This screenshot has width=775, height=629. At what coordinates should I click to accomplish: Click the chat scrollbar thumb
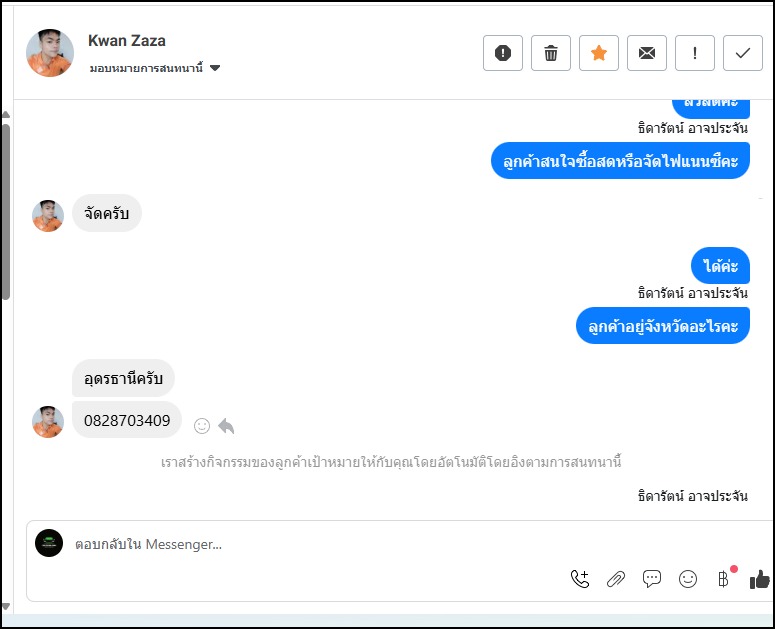pyautogui.click(x=5, y=210)
